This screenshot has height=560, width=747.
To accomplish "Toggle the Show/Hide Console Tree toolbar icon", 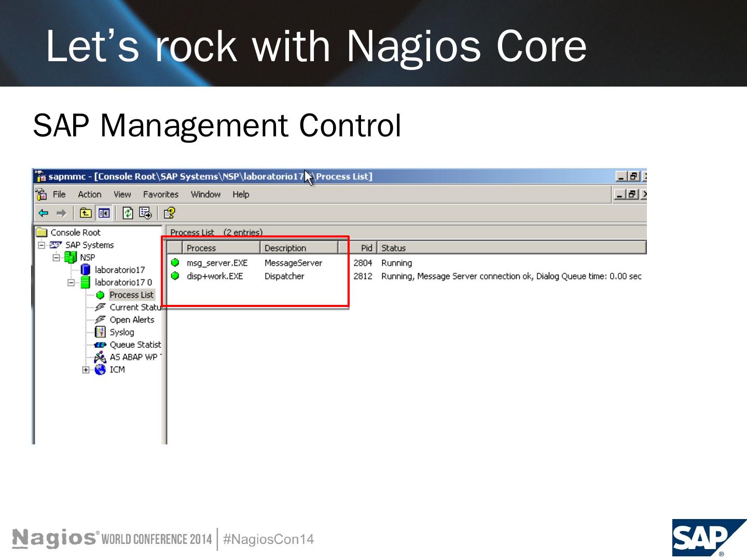I will click(x=104, y=213).
